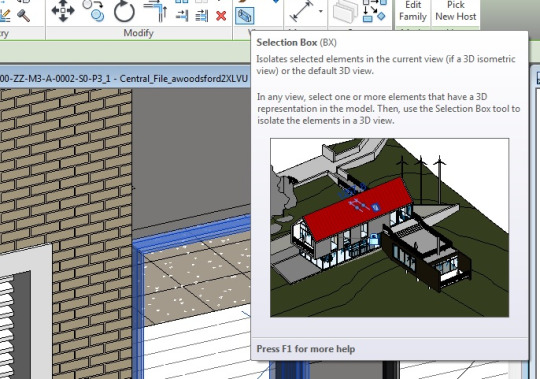Viewport: 540px width, 379px height.
Task: Select the Move tool arrows icon
Action: [x=63, y=11]
